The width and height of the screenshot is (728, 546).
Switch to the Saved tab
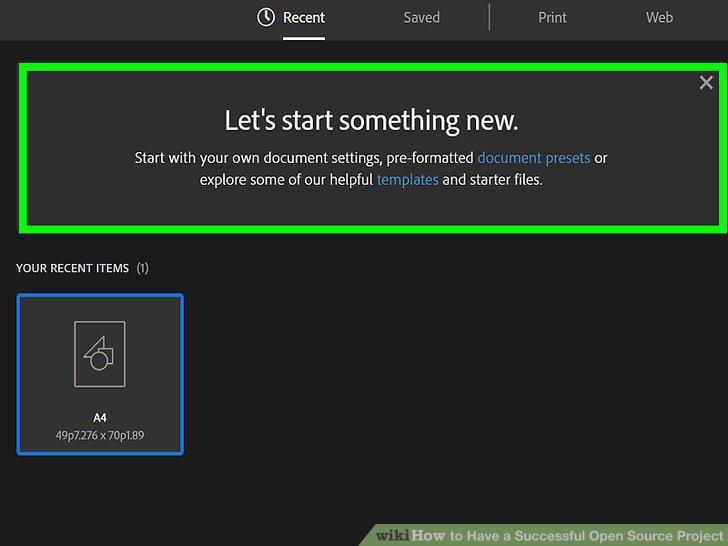coord(422,18)
